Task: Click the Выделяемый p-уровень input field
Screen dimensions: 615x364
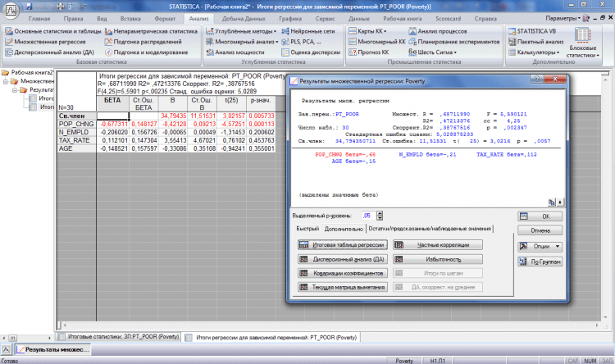Action: [368, 216]
